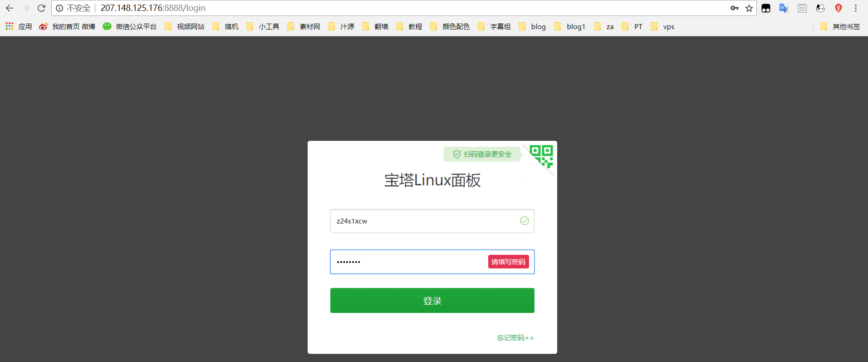The width and height of the screenshot is (868, 362).
Task: Click the green 登录 login button
Action: pos(432,300)
